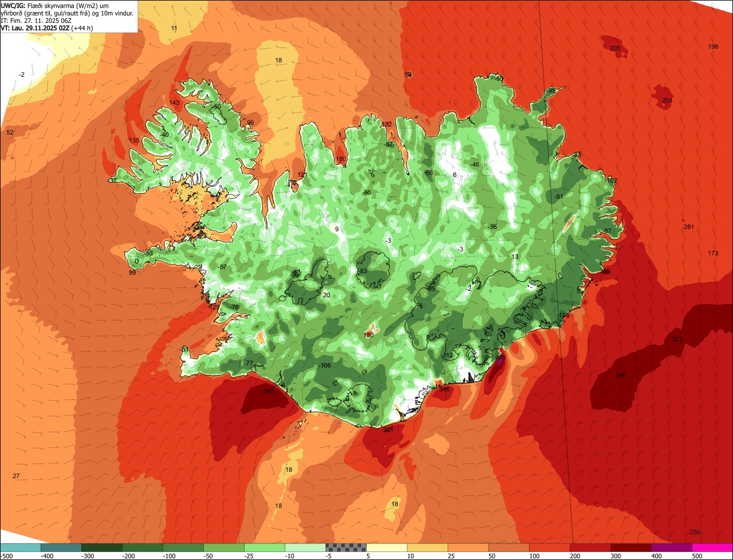Click the map value -112 near the south glacier
Screen dimensions: 733x560
[447, 356]
